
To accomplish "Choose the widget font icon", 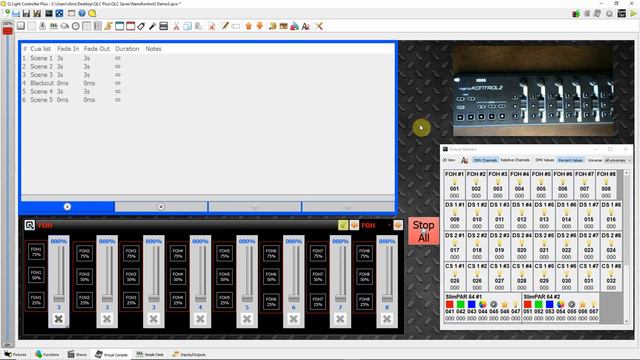I will 305,26.
